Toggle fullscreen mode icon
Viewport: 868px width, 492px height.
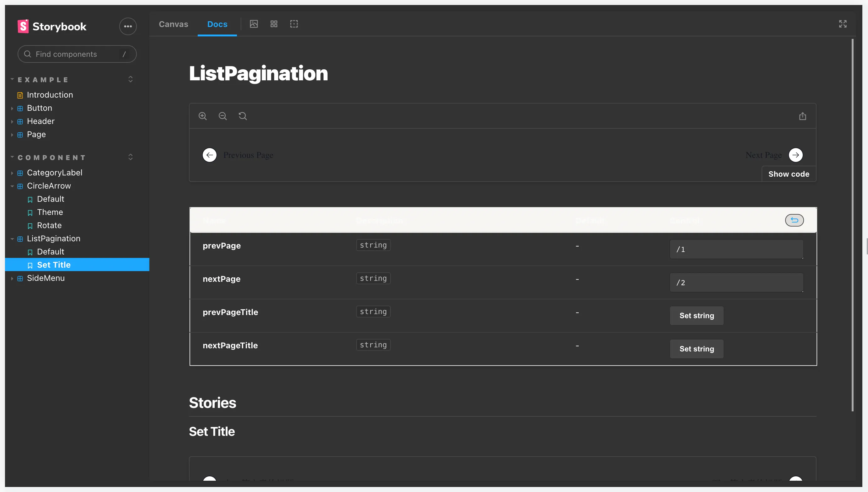tap(843, 24)
